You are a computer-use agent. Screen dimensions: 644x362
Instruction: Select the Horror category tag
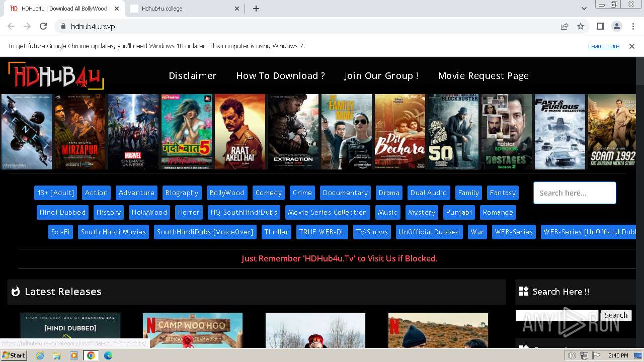(189, 212)
